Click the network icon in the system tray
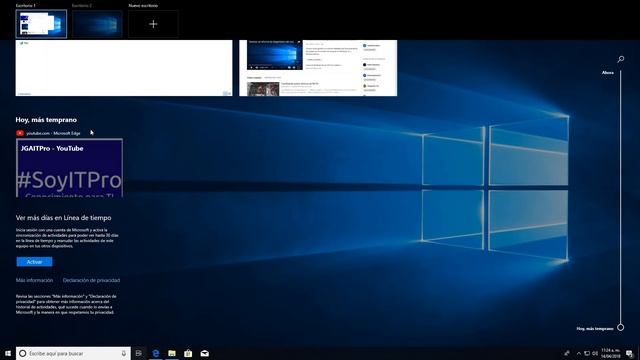Image resolution: width=640 pixels, height=360 pixels. (587, 353)
